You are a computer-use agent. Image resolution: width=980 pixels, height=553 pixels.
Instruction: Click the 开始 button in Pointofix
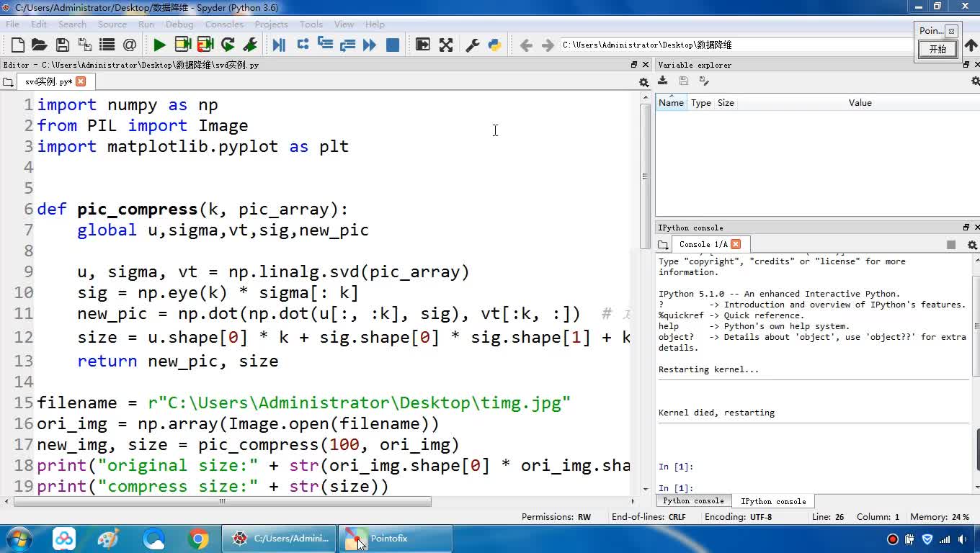[x=937, y=49]
